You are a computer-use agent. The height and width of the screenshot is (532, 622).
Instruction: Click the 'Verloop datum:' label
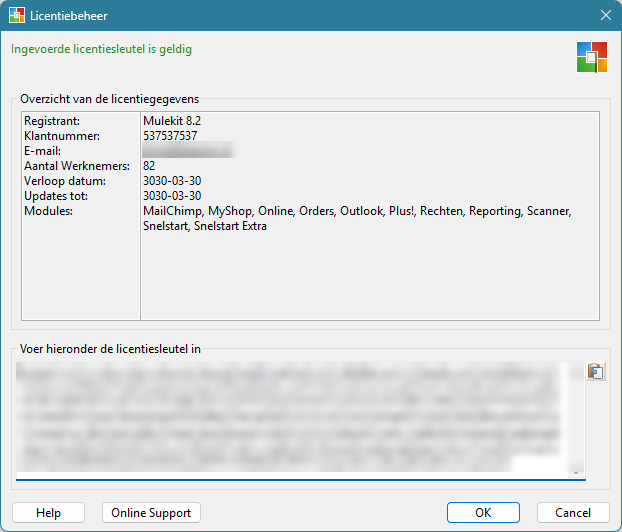click(65, 181)
